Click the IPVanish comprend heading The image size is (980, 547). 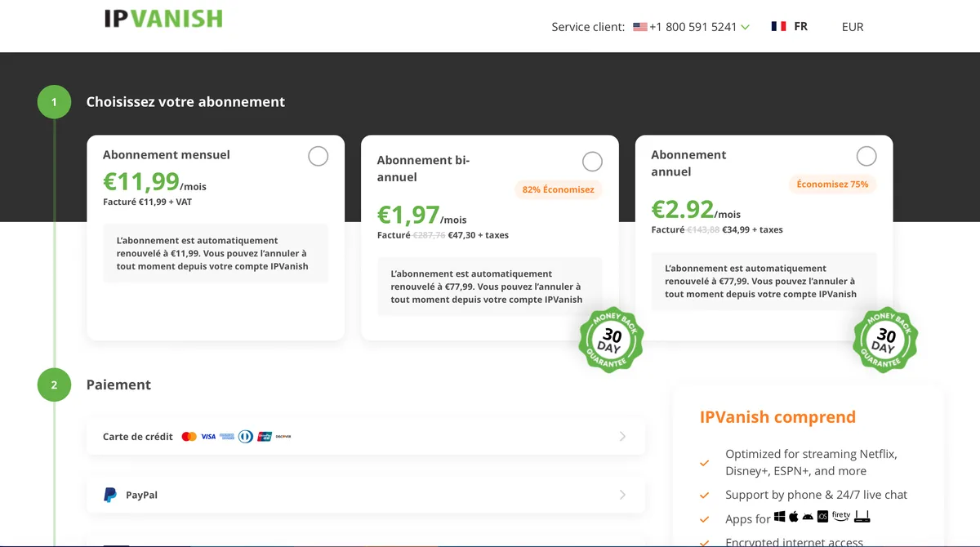[777, 417]
